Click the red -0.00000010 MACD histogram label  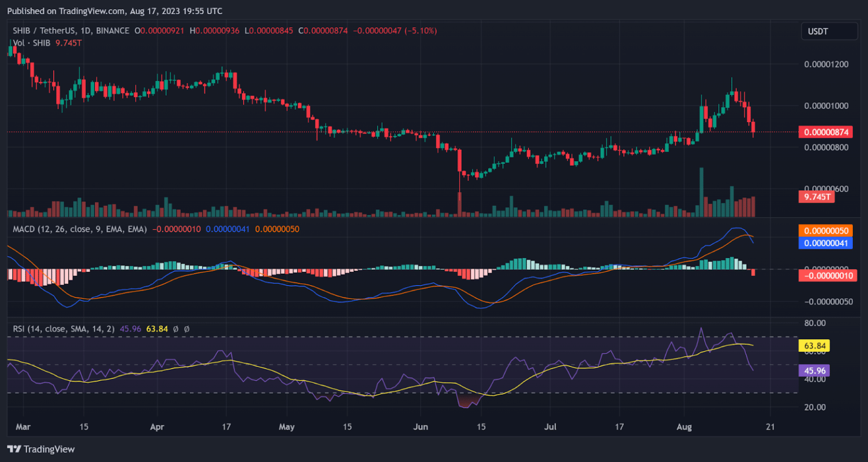[826, 275]
